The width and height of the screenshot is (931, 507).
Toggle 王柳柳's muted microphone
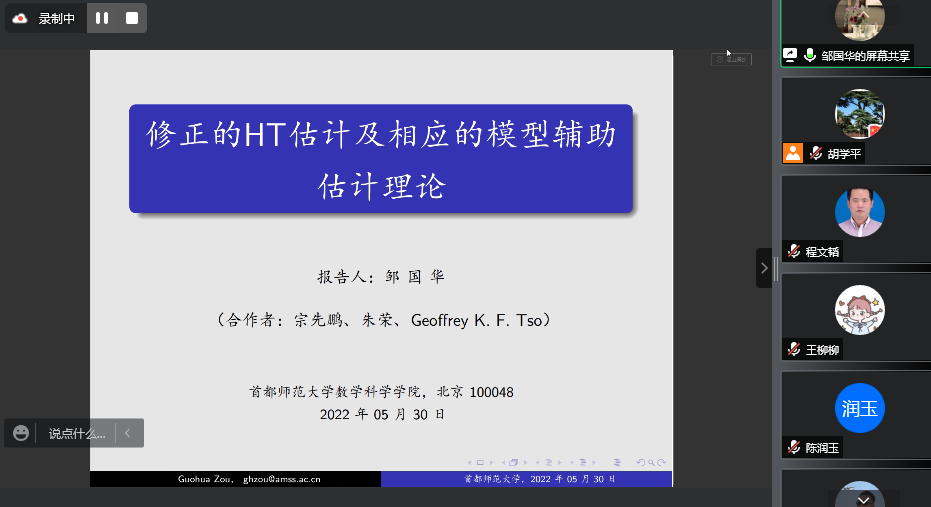pyautogui.click(x=795, y=350)
